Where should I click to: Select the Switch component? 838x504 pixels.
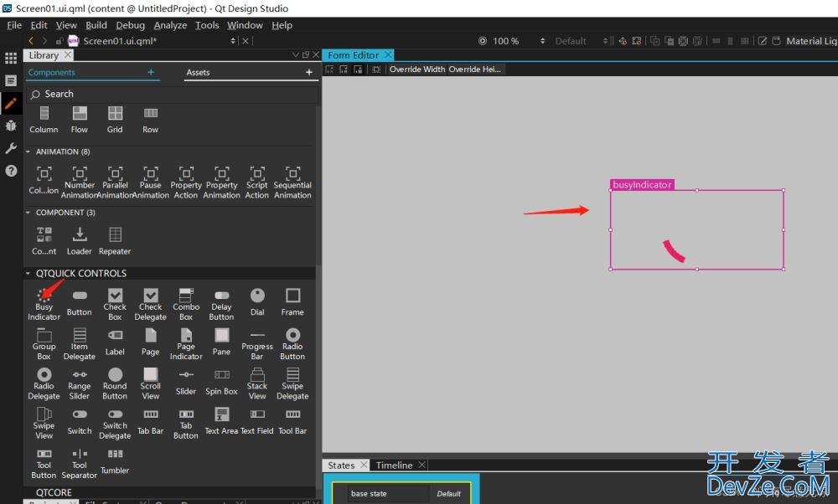click(x=80, y=422)
